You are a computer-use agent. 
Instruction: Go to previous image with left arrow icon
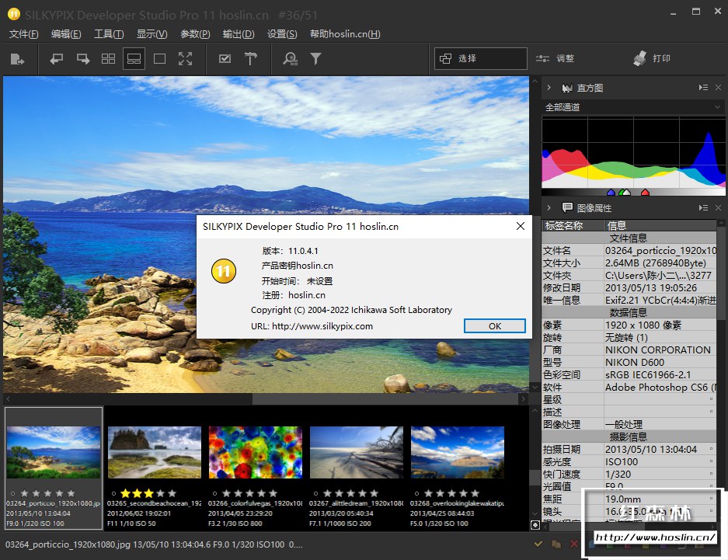(x=57, y=59)
